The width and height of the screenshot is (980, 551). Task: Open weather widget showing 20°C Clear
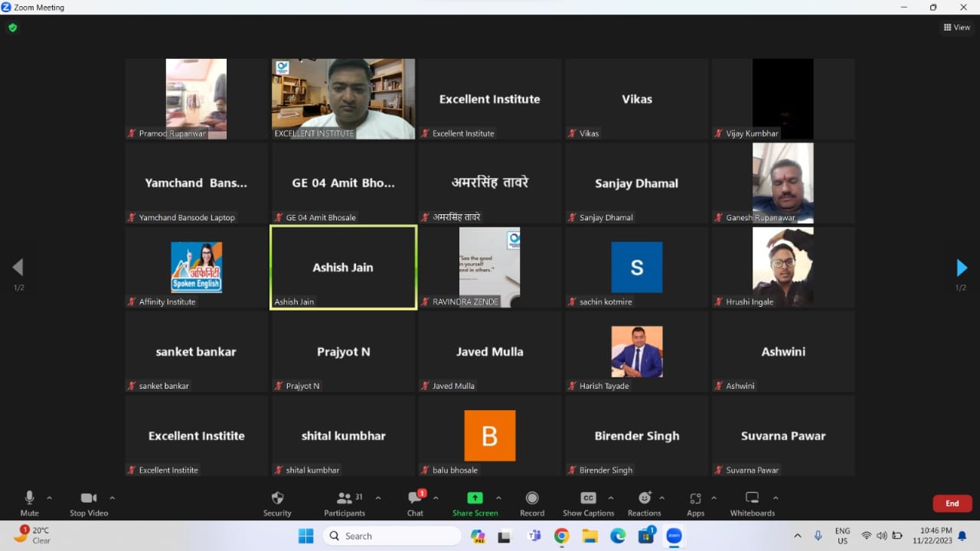coord(32,535)
